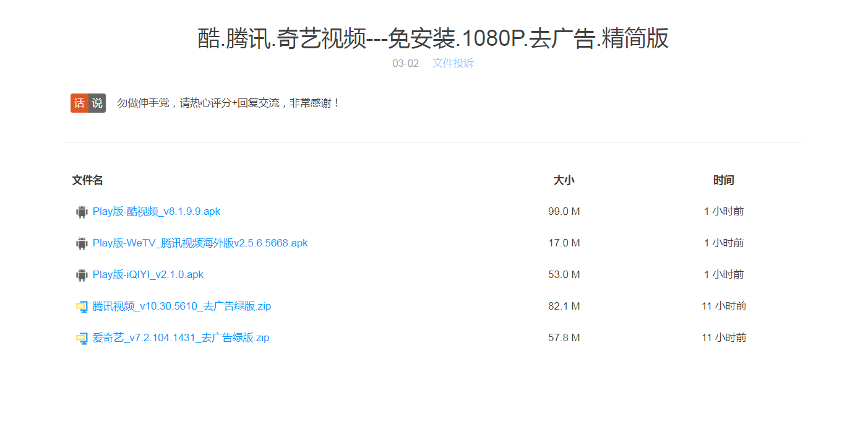Download Play版-iQIYI_v2.1.0.apk file
The width and height of the screenshot is (868, 426).
click(x=148, y=274)
